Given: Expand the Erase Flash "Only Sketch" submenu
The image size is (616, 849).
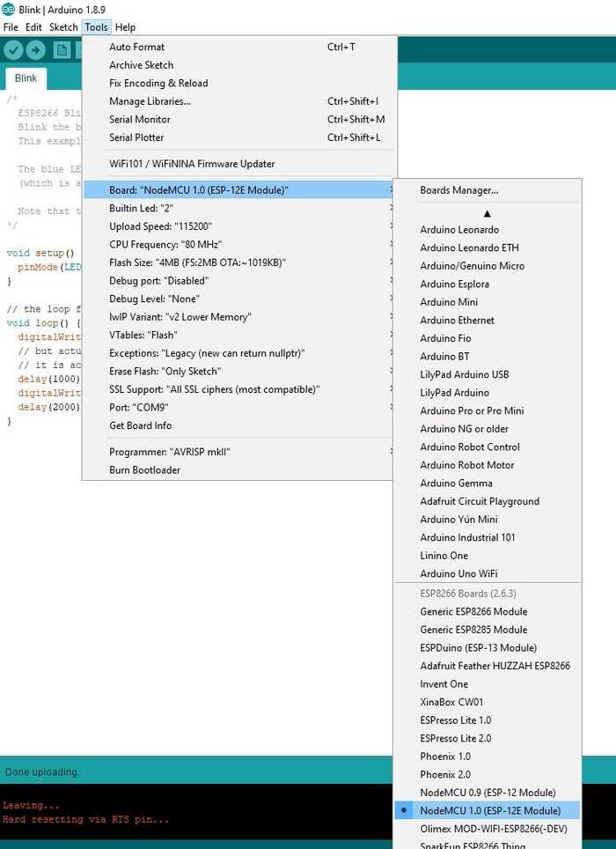Looking at the screenshot, I should (239, 372).
